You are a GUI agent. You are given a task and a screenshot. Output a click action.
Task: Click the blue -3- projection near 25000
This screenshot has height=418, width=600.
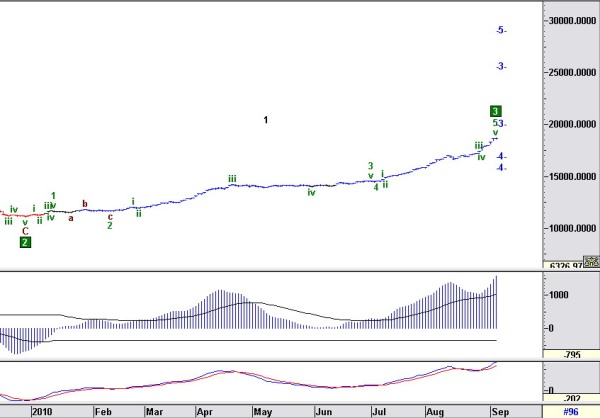(x=501, y=67)
